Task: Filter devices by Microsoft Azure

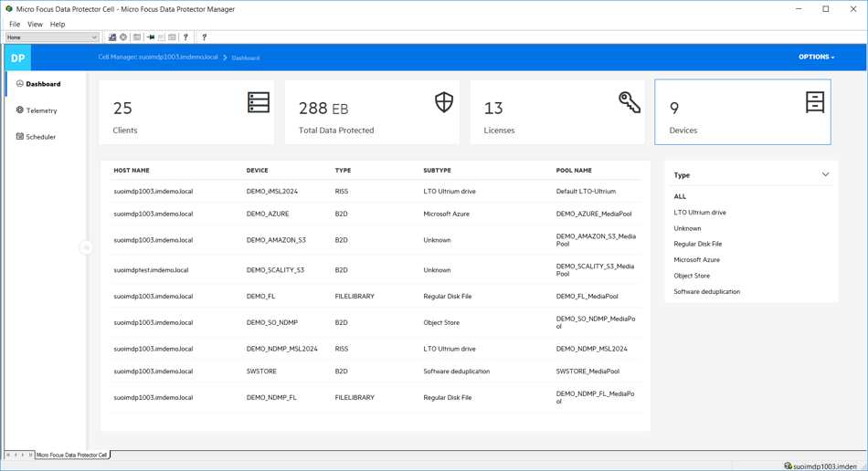Action: pyautogui.click(x=696, y=260)
